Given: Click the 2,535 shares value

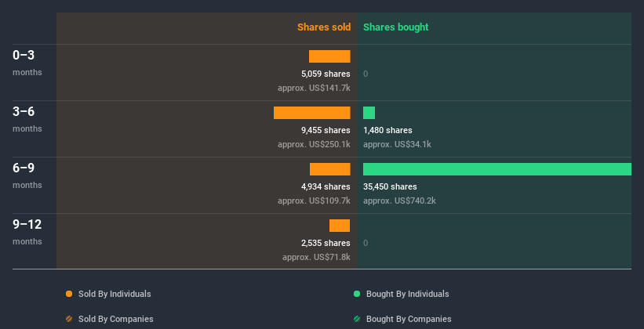Looking at the screenshot, I should tap(326, 243).
